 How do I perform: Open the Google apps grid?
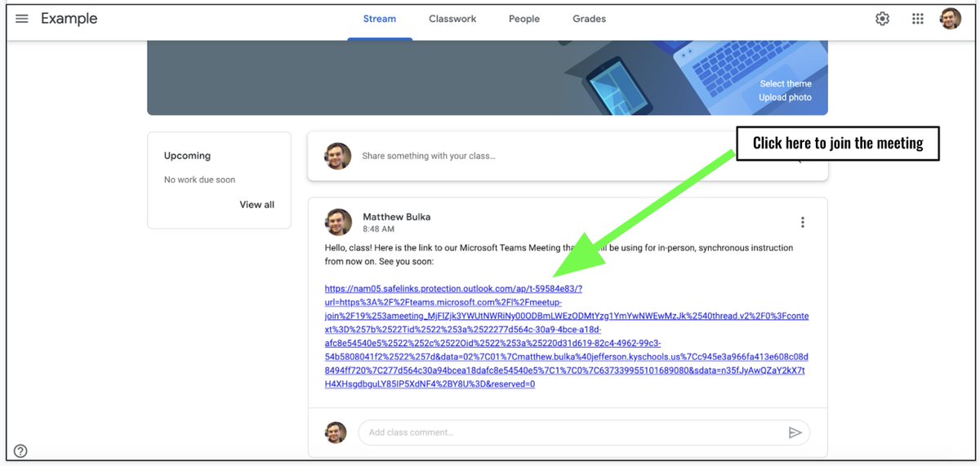(918, 19)
